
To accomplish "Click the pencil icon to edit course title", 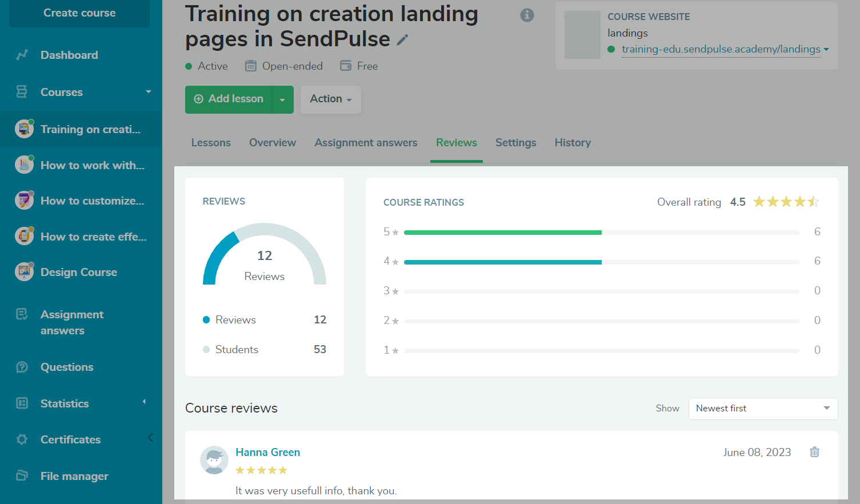I will click(x=403, y=39).
